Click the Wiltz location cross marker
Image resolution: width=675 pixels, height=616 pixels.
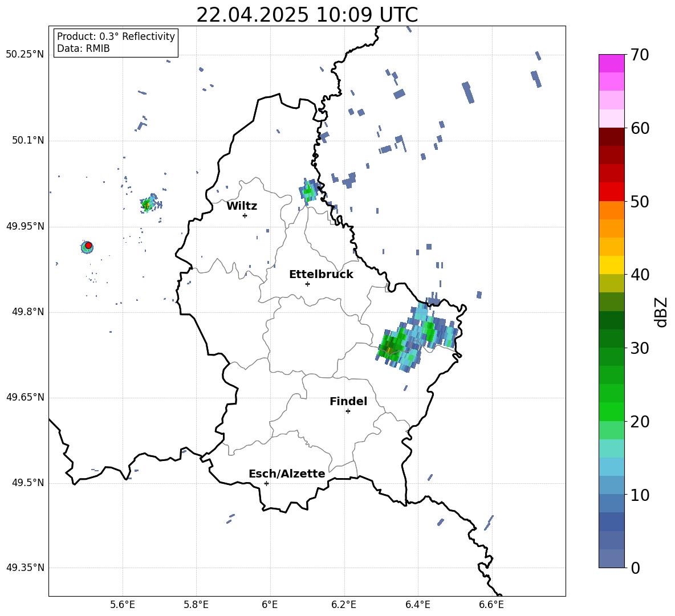click(x=245, y=215)
